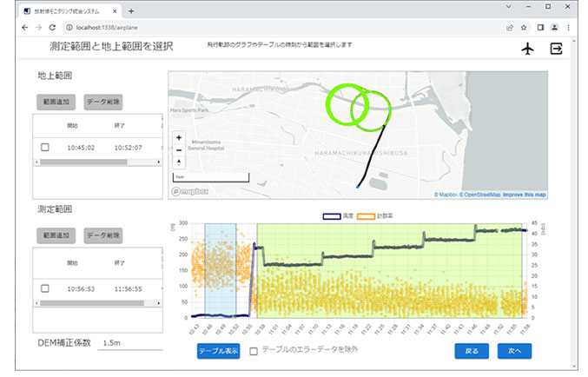
Task: Open the browser side panel icon
Action: [540, 28]
